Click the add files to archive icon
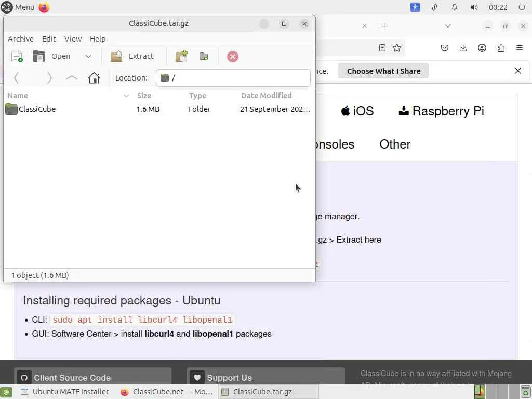The image size is (532, 399). (x=181, y=56)
